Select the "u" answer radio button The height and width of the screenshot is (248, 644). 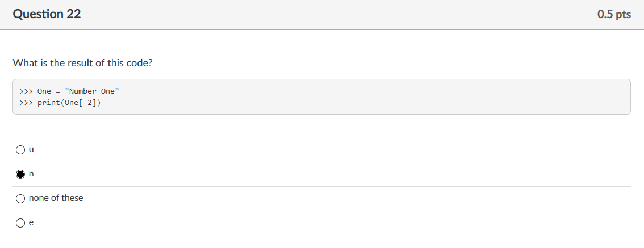coord(20,150)
